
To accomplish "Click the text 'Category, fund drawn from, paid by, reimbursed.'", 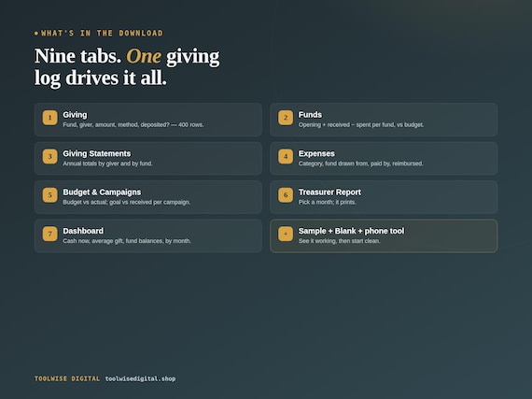I will [360, 164].
